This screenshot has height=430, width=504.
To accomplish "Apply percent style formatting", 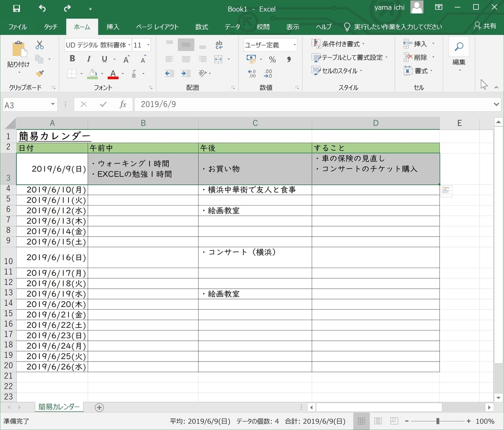I will click(x=272, y=60).
